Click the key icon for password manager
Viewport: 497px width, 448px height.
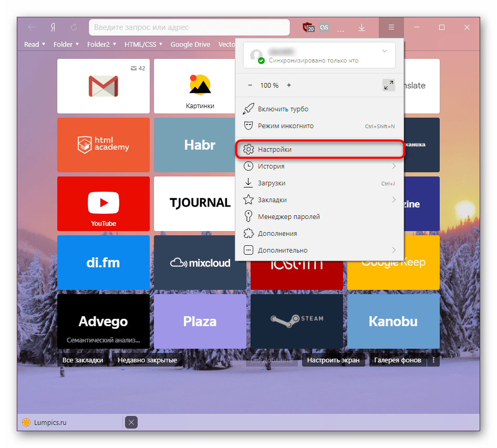tap(248, 216)
